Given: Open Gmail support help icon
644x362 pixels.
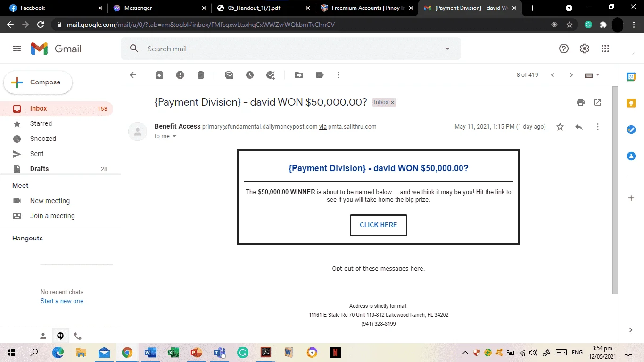Looking at the screenshot, I should tap(564, 49).
